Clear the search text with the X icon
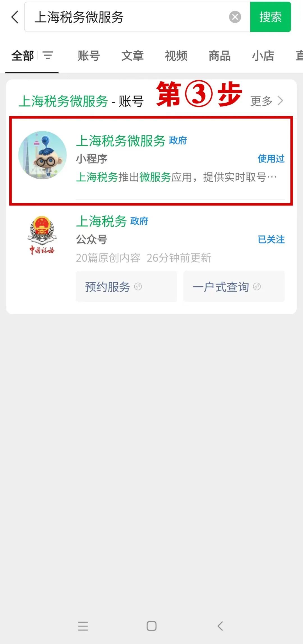This screenshot has width=303, height=644. (235, 17)
